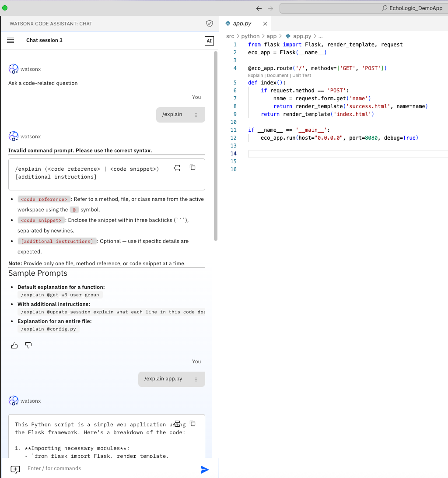Click the 'Chat session 3' title
The image size is (448, 478).
coord(44,40)
